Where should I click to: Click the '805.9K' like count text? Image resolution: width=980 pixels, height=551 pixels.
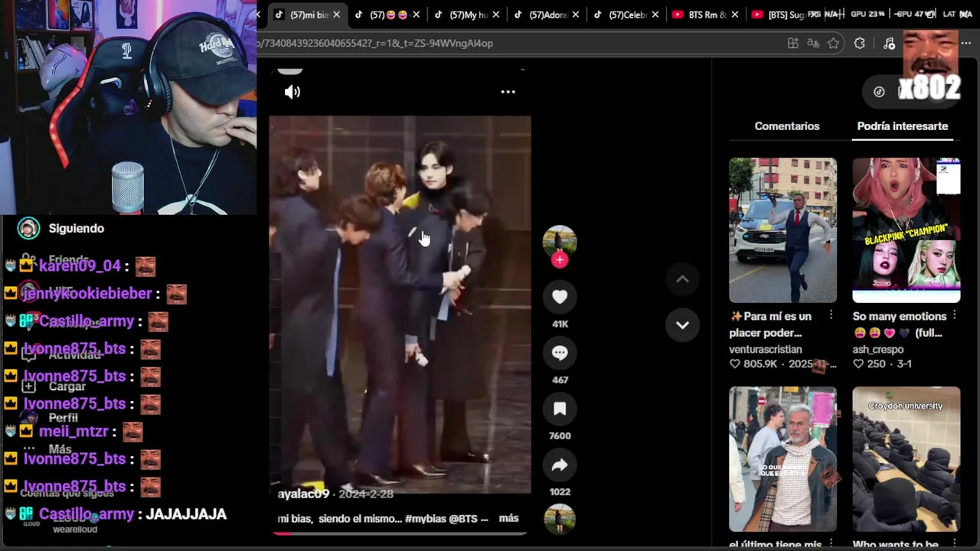760,364
